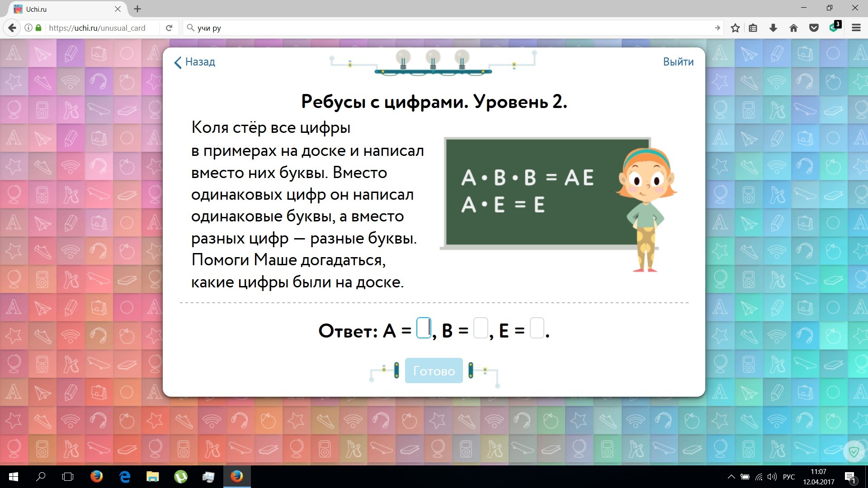Open Windows Start menu
The image size is (868, 488).
[x=13, y=477]
